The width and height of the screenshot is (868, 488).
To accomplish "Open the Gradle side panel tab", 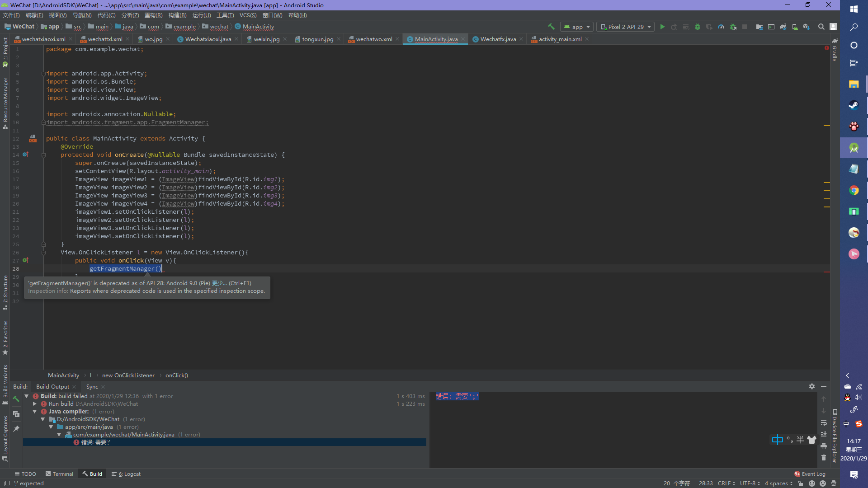I will click(835, 50).
